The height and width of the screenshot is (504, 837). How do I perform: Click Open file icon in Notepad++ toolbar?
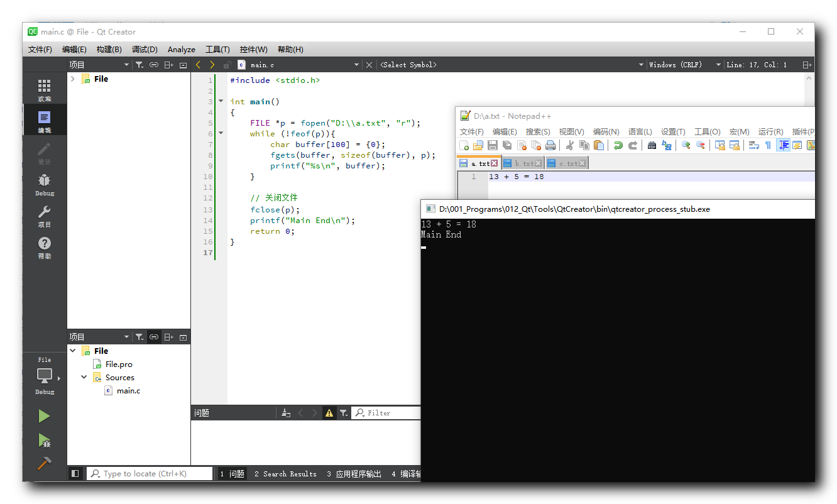478,145
